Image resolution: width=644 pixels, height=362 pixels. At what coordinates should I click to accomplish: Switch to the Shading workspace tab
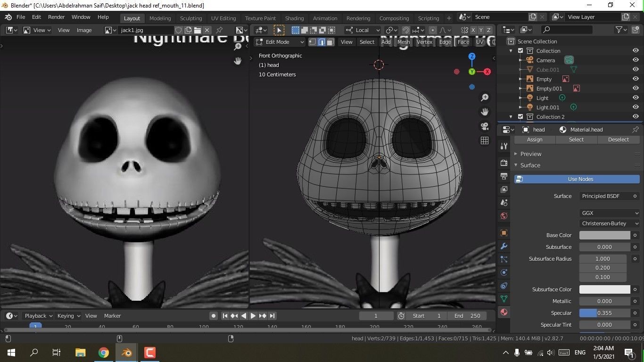point(294,18)
